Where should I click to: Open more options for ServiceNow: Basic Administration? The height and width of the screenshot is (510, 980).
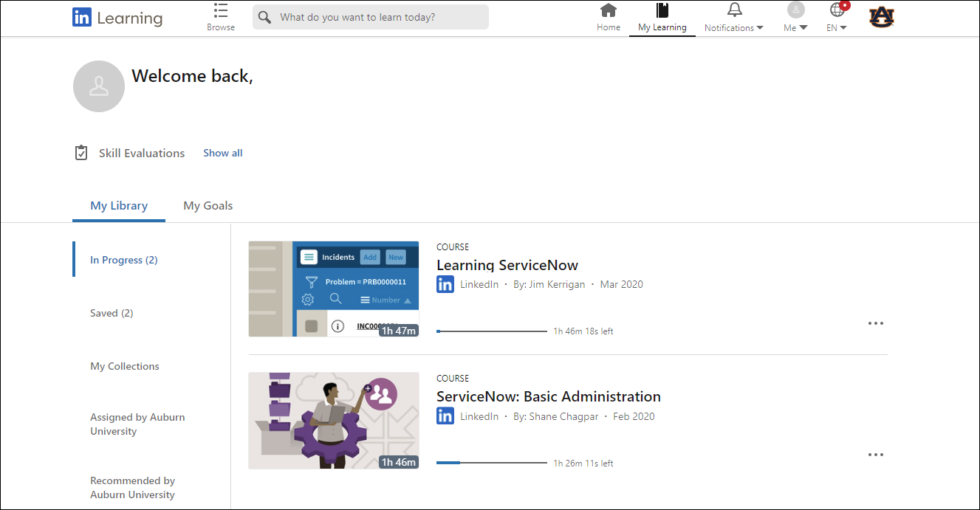tap(876, 455)
